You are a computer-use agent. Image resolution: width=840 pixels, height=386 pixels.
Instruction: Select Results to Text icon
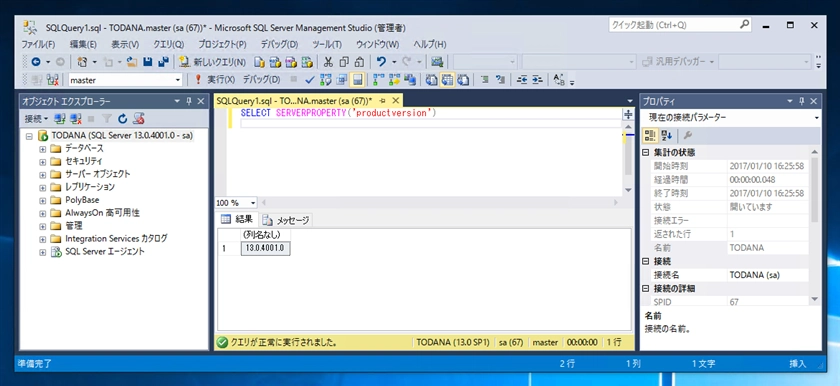click(x=431, y=80)
